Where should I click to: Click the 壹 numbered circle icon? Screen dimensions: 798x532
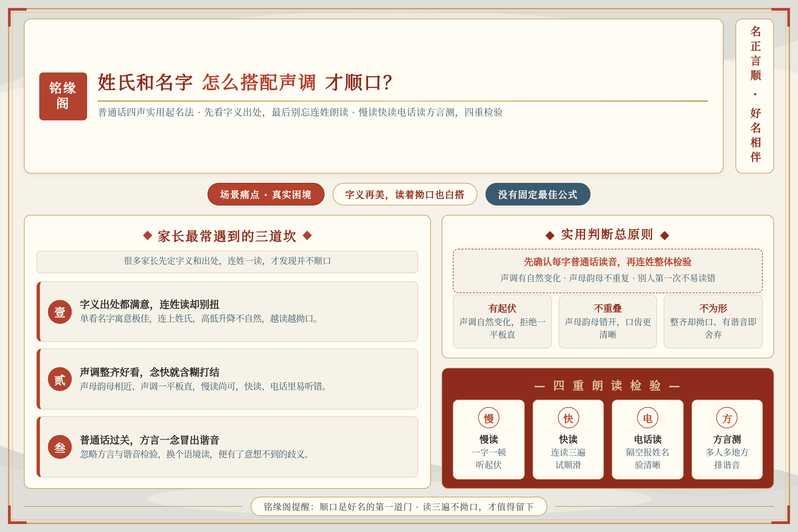tap(60, 312)
